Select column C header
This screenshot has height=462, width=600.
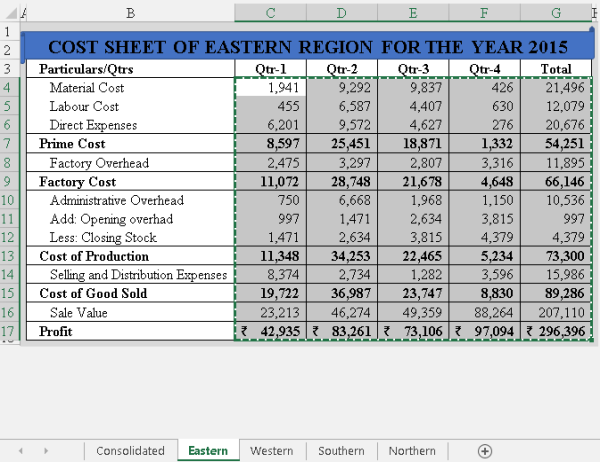(270, 12)
